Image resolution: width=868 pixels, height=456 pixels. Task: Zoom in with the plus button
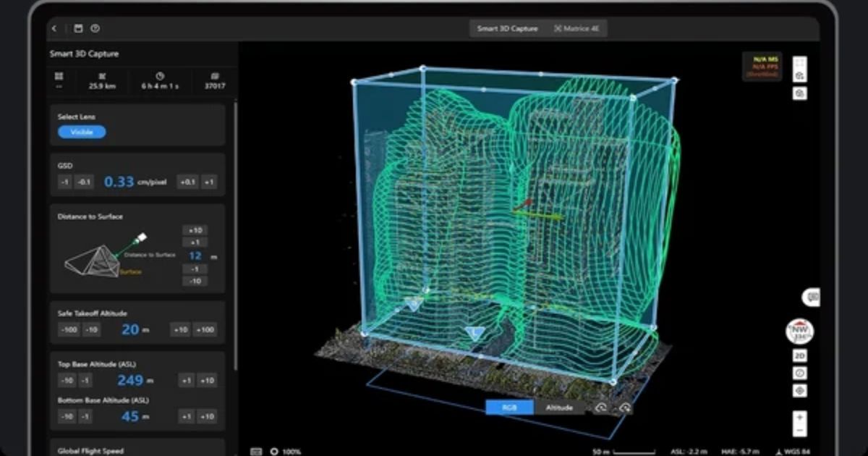(799, 417)
